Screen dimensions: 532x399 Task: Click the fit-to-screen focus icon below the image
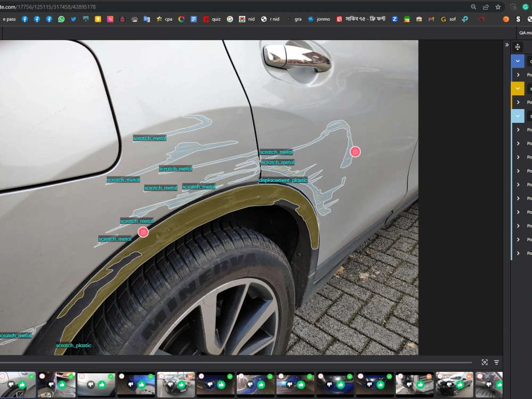click(485, 362)
